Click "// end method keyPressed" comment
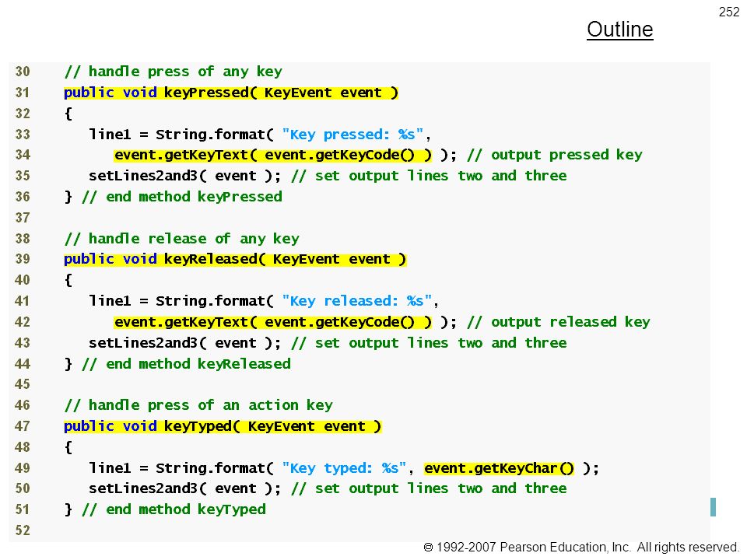The image size is (747, 560). [x=182, y=197]
